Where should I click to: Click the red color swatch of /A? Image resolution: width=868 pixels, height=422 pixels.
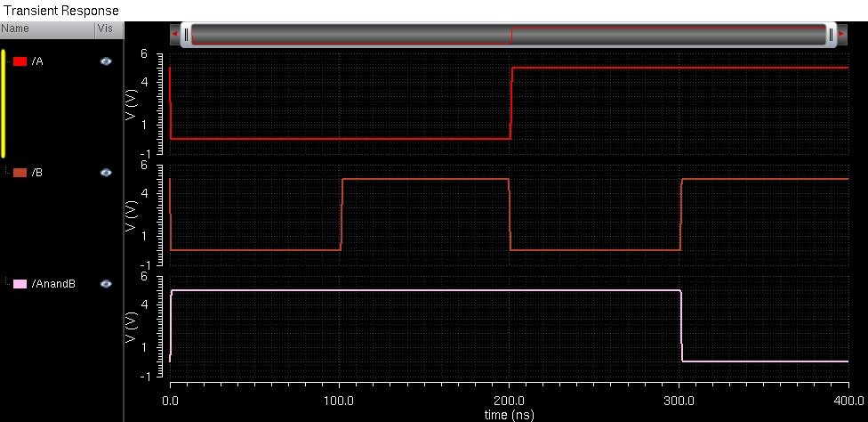(x=20, y=61)
